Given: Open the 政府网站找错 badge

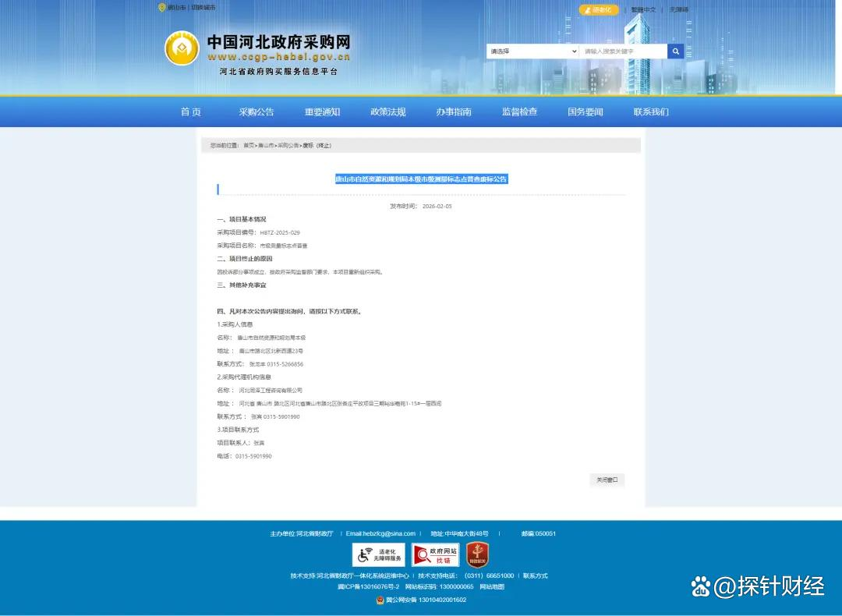Looking at the screenshot, I should [435, 554].
